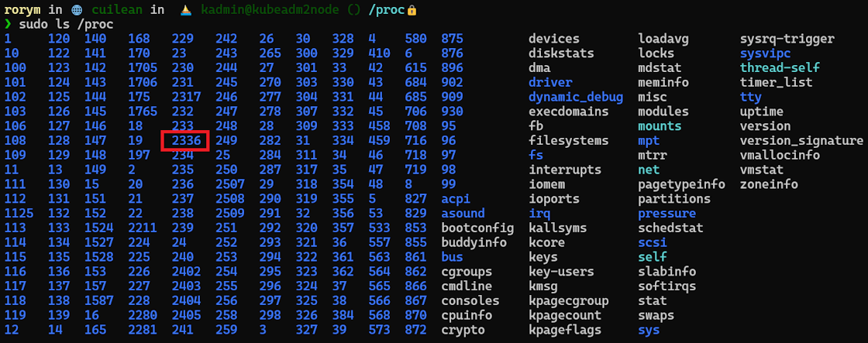Select the zoneinfo file entry

[769, 184]
